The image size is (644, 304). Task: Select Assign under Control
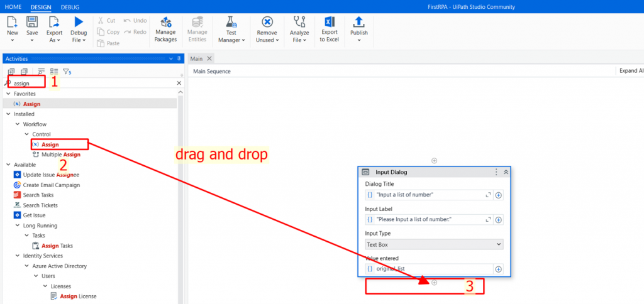(50, 144)
